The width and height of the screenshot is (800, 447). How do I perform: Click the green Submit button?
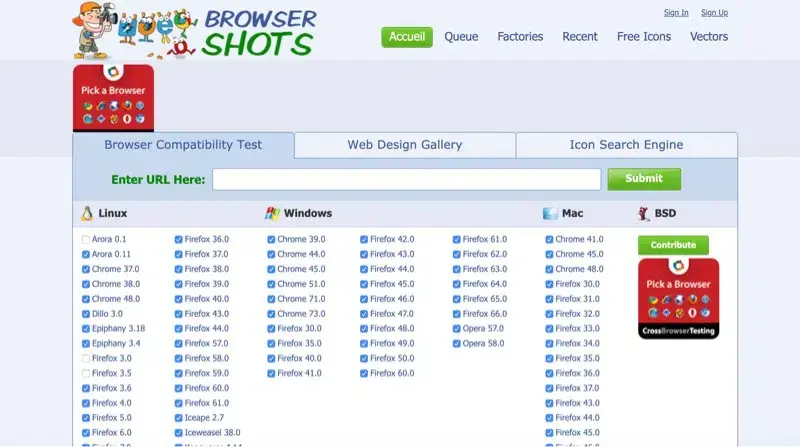tap(644, 179)
